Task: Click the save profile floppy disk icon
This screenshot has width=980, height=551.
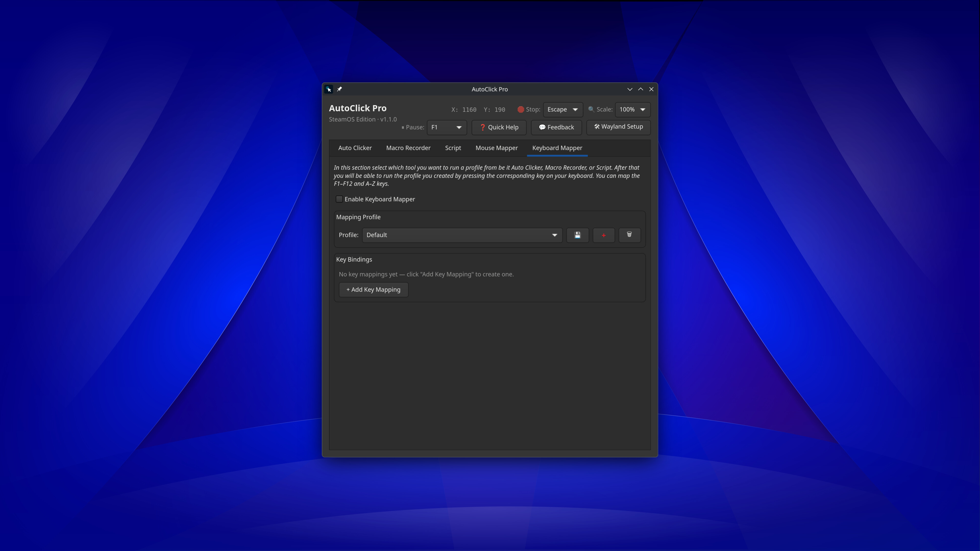Action: pos(578,235)
